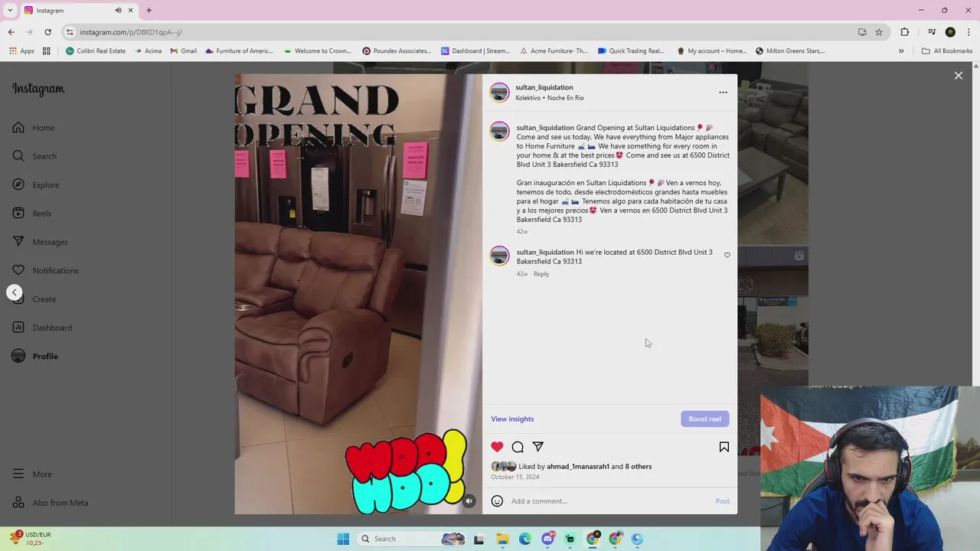Viewport: 980px width, 551px height.
Task: Share the post via paper plane icon
Action: pyautogui.click(x=538, y=447)
